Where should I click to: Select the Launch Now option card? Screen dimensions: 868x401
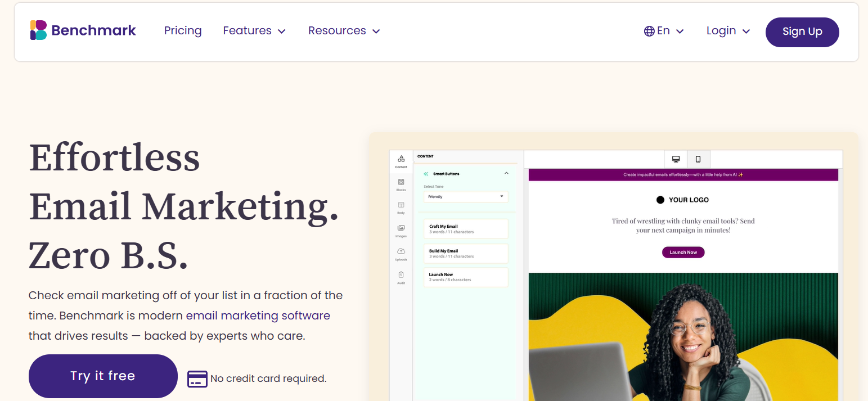466,277
